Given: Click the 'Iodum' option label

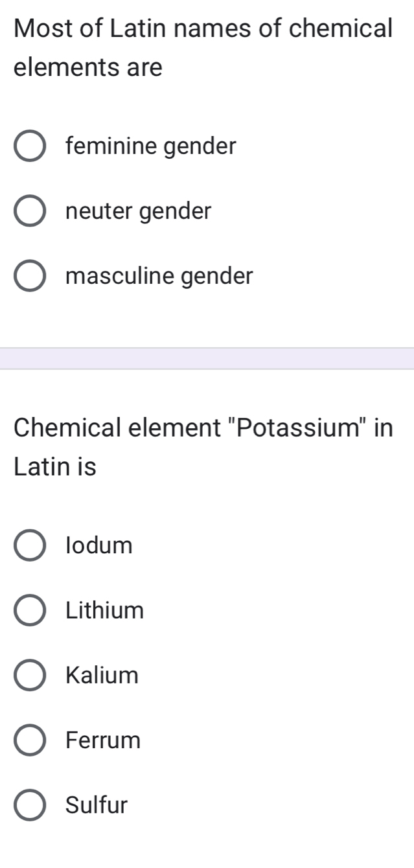Looking at the screenshot, I should 99,545.
